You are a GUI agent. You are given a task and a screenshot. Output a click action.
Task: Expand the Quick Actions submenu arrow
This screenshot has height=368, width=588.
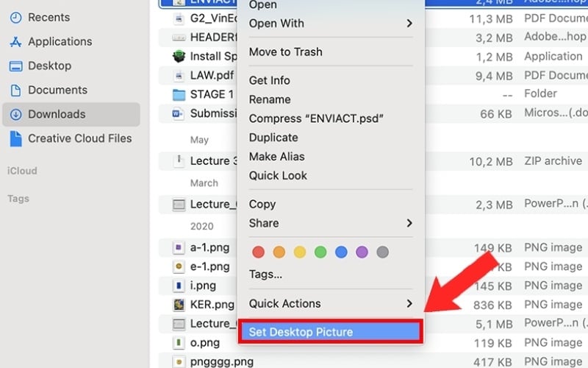(409, 303)
